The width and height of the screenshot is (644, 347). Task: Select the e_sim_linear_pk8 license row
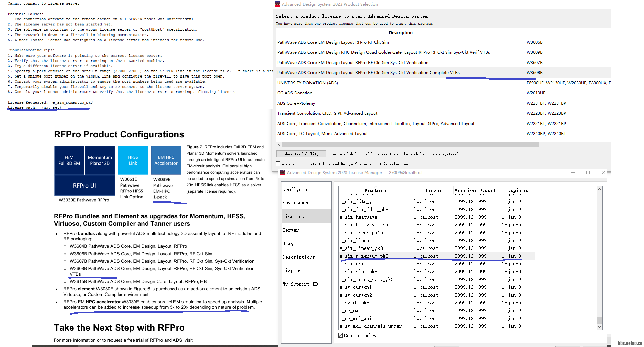[x=437, y=248]
